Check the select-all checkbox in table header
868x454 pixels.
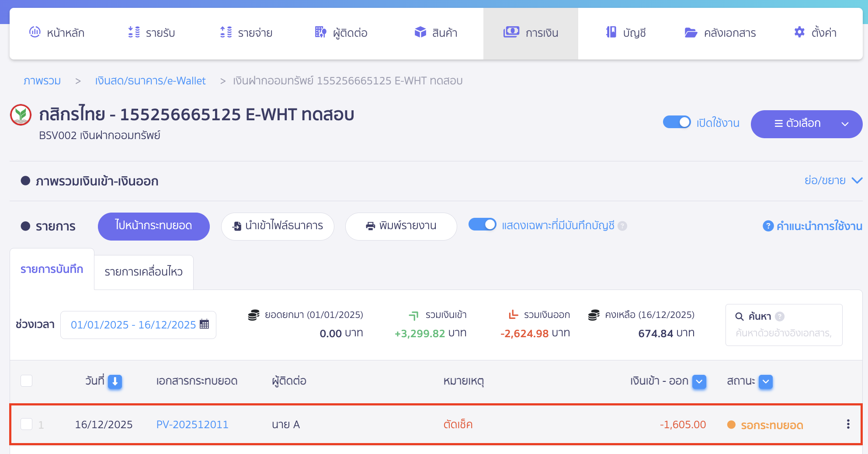(x=27, y=381)
